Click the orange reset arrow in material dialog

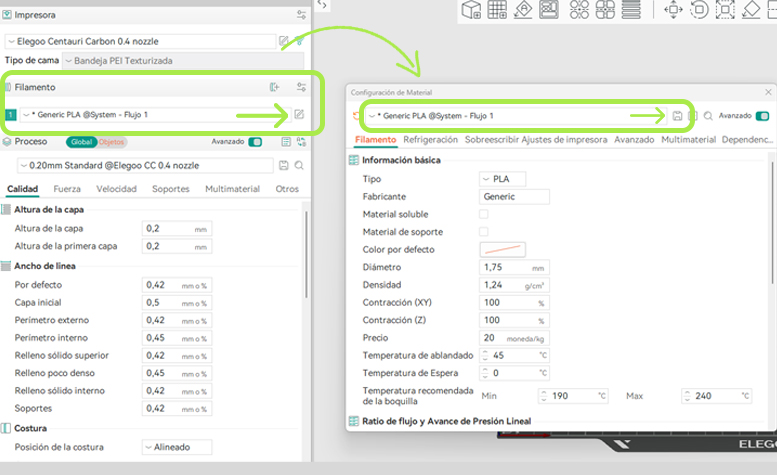click(356, 116)
